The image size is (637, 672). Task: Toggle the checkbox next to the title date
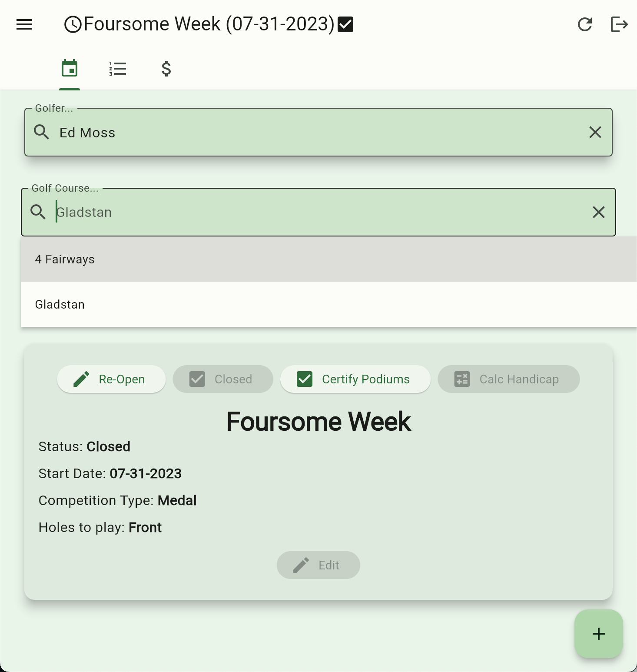click(345, 24)
